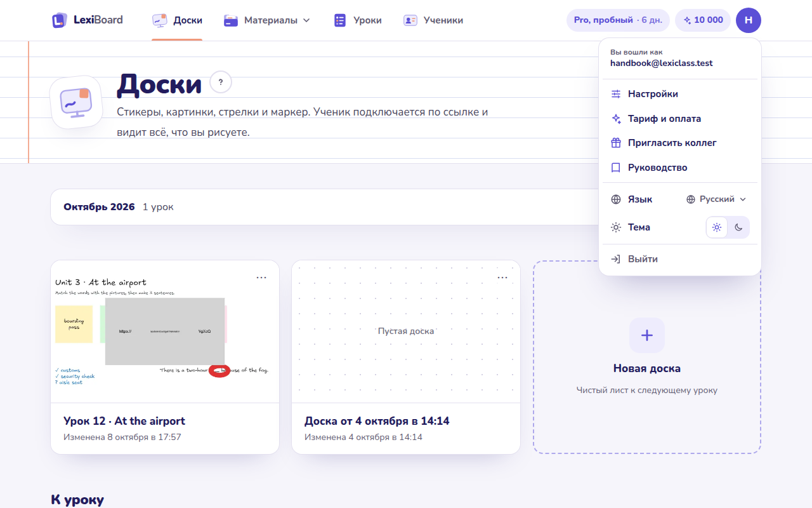The image size is (812, 508).
Task: Open the three-dot menu on the empty board card
Action: coord(502,277)
